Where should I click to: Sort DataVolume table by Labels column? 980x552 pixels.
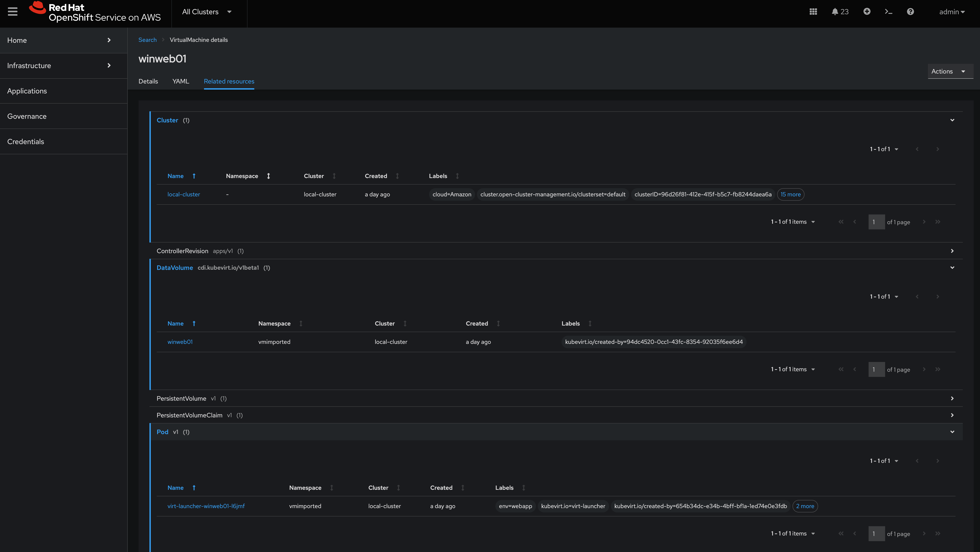click(590, 324)
